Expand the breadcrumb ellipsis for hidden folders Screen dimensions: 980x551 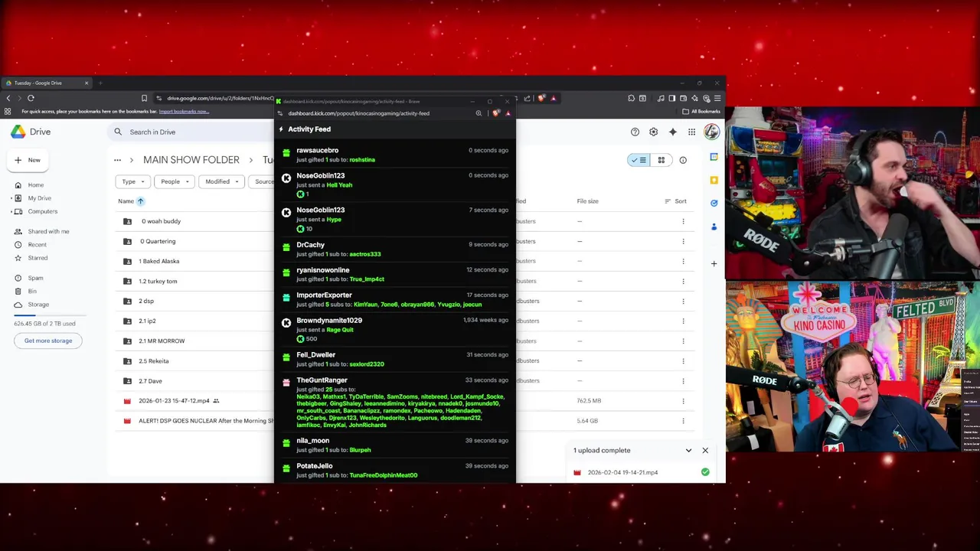click(117, 160)
